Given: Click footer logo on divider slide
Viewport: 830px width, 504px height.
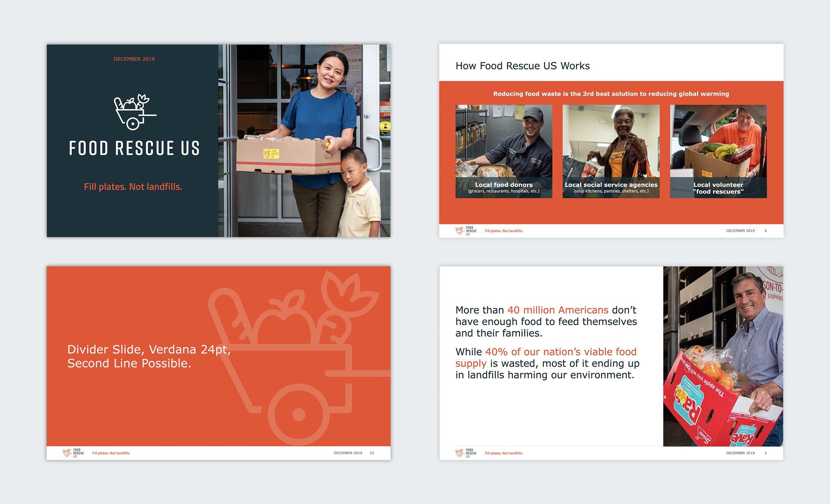Looking at the screenshot, I should 73,453.
